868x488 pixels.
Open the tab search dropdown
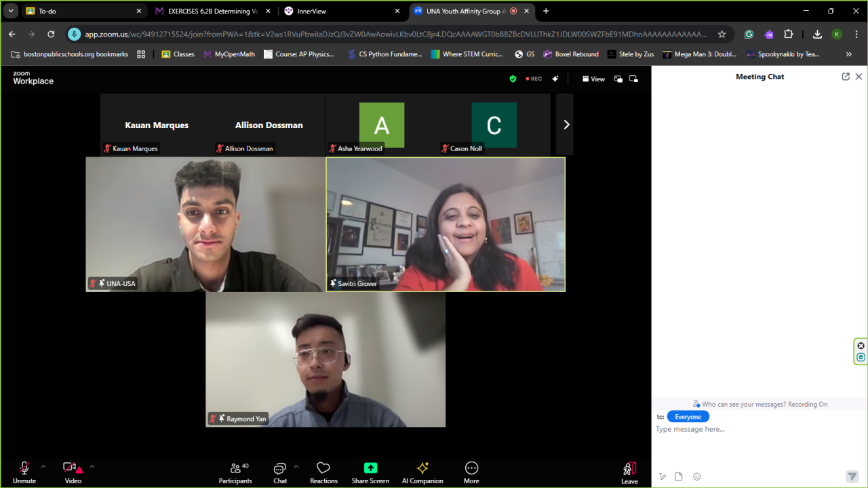coord(11,11)
